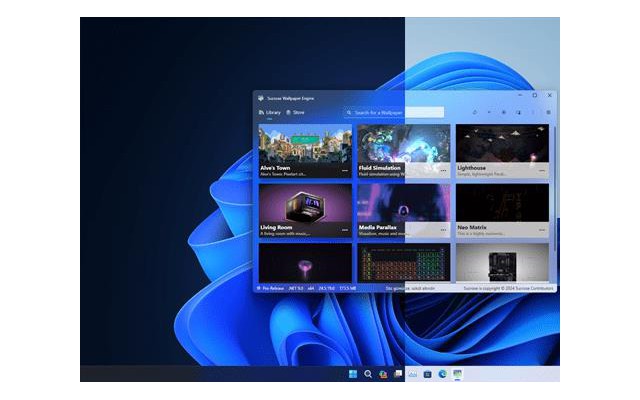
Task: Maximize the Sucrose Wallpaper Engine window
Action: (535, 96)
